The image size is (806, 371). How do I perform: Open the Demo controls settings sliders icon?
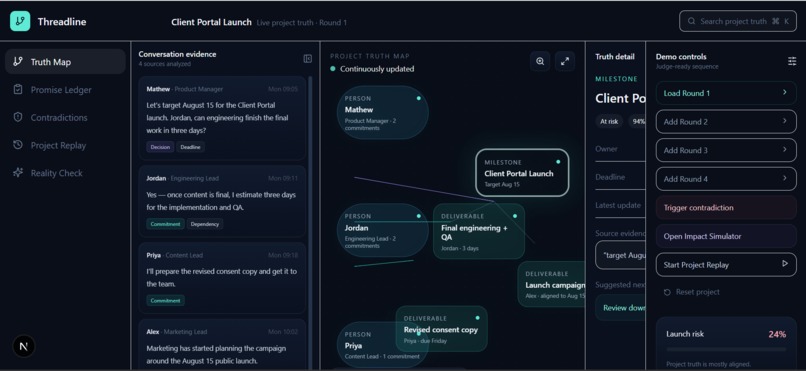pos(792,61)
